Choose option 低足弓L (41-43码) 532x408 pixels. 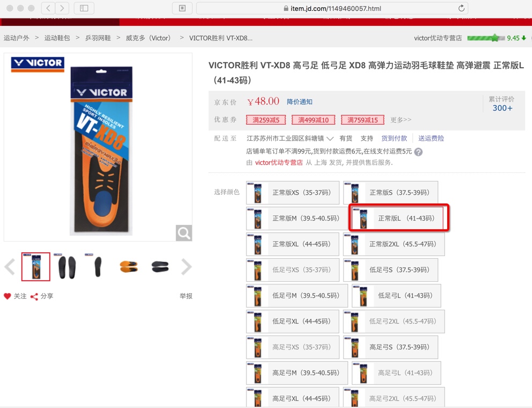coord(396,296)
